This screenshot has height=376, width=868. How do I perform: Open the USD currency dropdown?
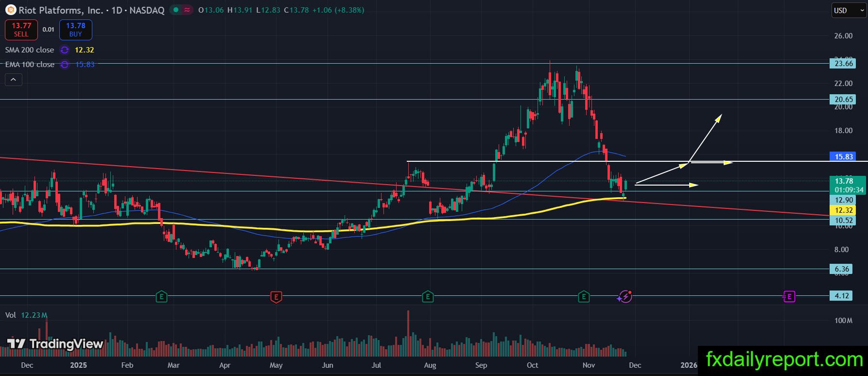(849, 10)
